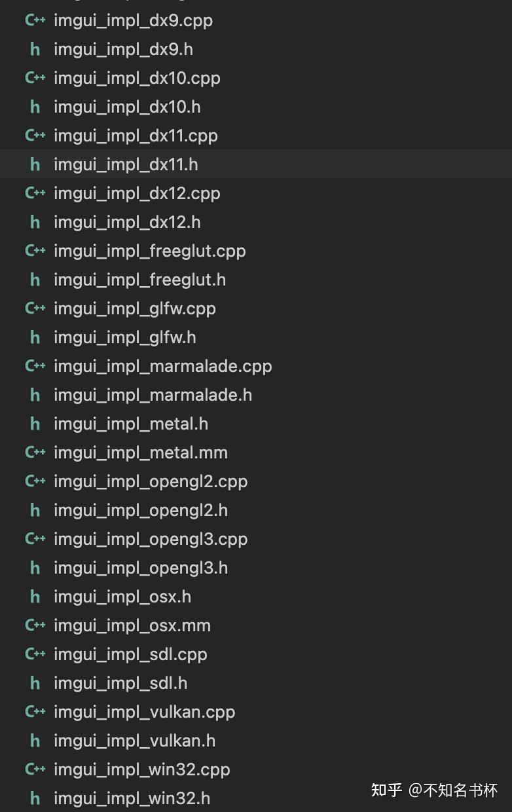512x812 pixels.
Task: Click the h icon beside imgui_impl_glfw.h
Action: click(x=35, y=337)
